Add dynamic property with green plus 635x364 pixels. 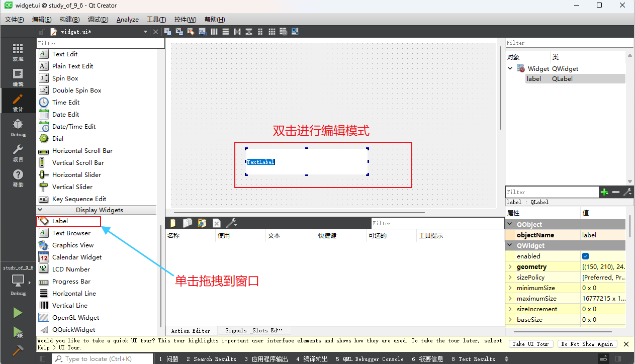coord(604,192)
